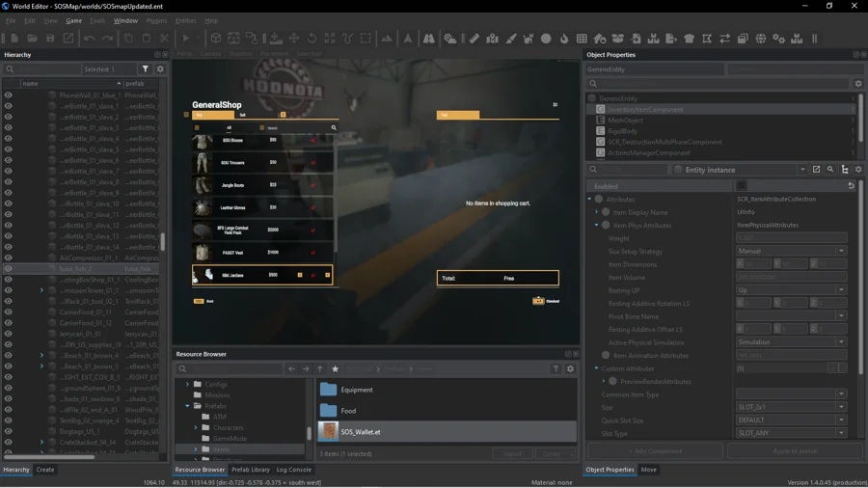Viewport: 868px width, 488px height.
Task: Toggle visibility eye for Dogtags_US_1
Action: (9, 431)
